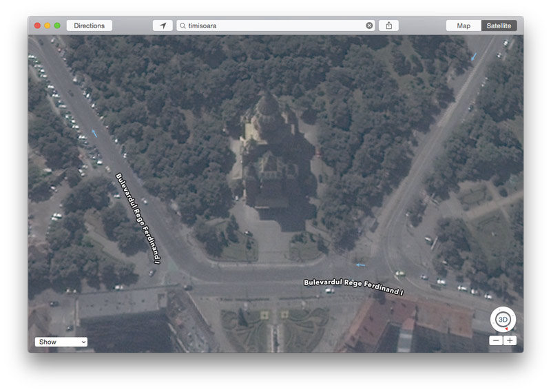
Task: Click the blue arrow beside the cathedral square road
Action: (360, 265)
